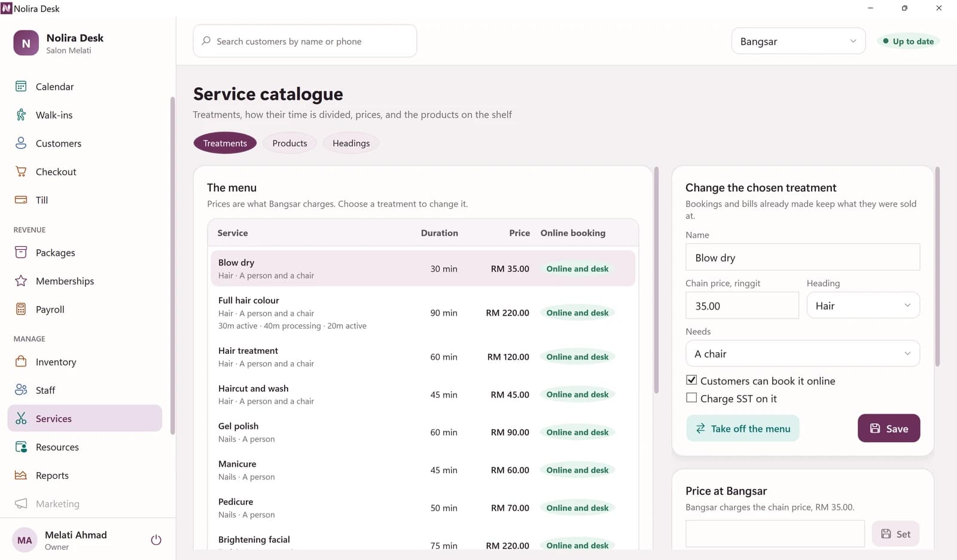The image size is (957, 560).
Task: Click the Memberships star icon
Action: click(21, 281)
